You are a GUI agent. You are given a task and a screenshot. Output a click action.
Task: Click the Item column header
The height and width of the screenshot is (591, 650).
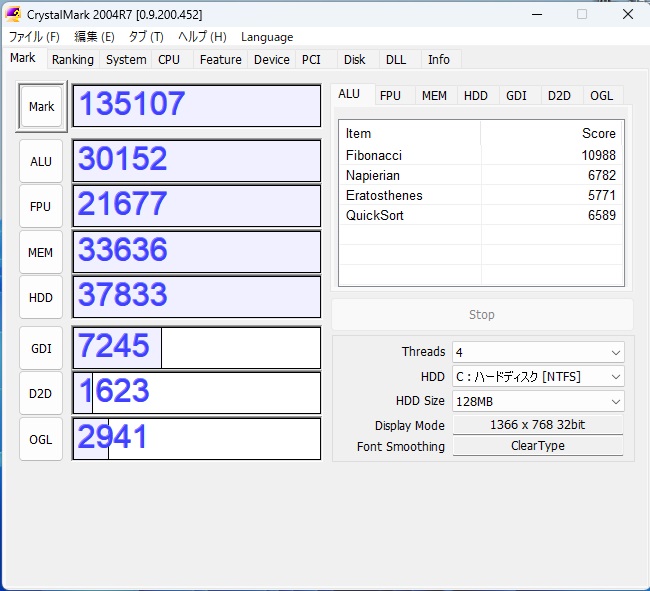pos(410,133)
